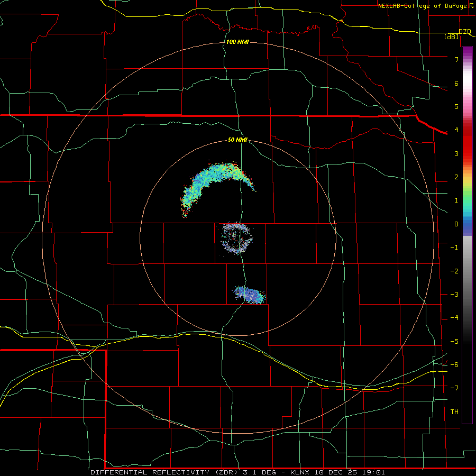Click the '1' value on the color scale

(456, 200)
